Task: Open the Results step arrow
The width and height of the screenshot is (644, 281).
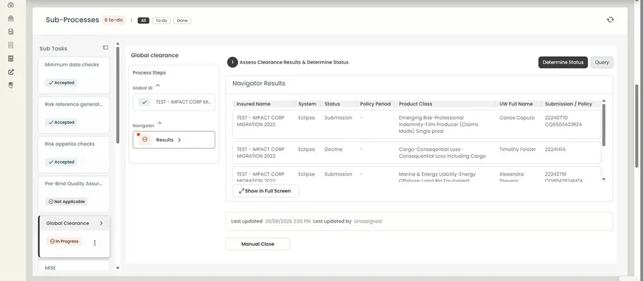Action: click(x=180, y=139)
